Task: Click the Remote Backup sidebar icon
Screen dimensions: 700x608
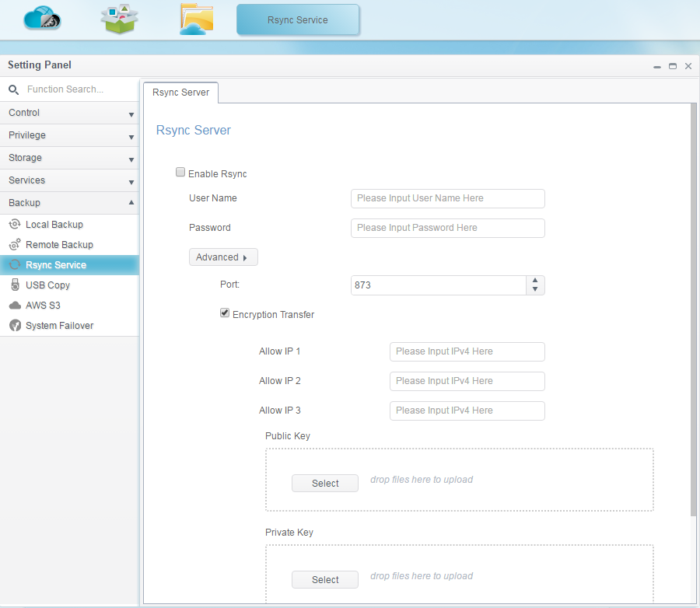Action: tap(14, 245)
